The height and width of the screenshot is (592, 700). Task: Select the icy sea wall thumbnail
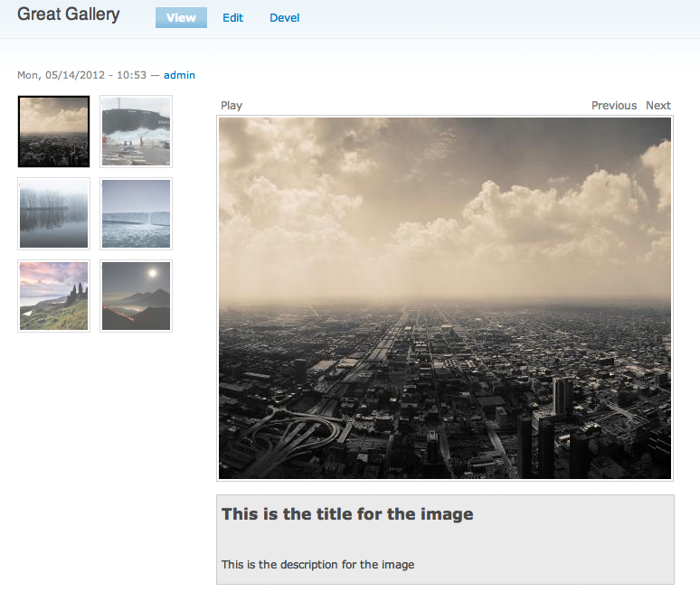[136, 213]
